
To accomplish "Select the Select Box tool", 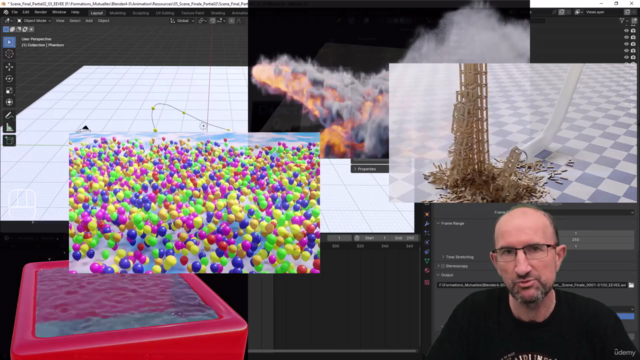I will [x=9, y=42].
